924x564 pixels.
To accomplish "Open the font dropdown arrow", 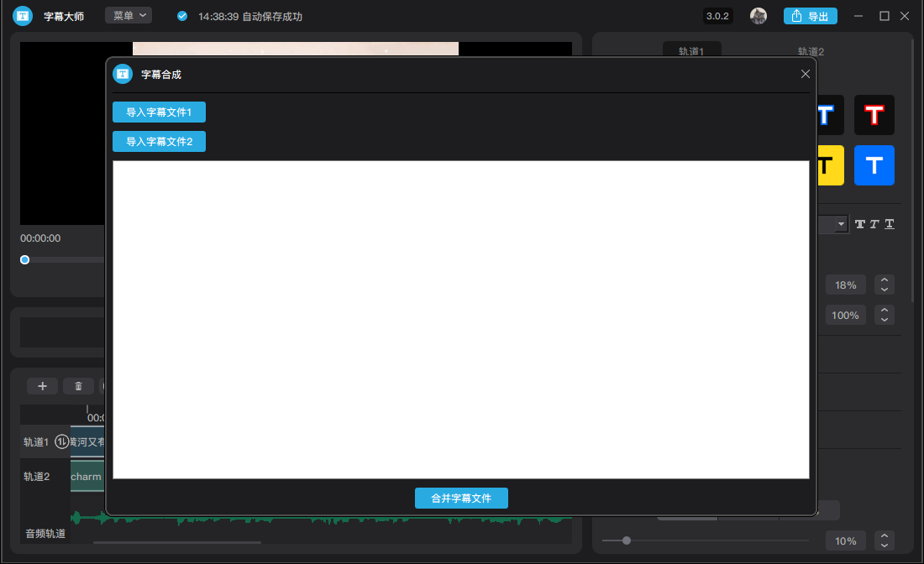I will pyautogui.click(x=841, y=224).
